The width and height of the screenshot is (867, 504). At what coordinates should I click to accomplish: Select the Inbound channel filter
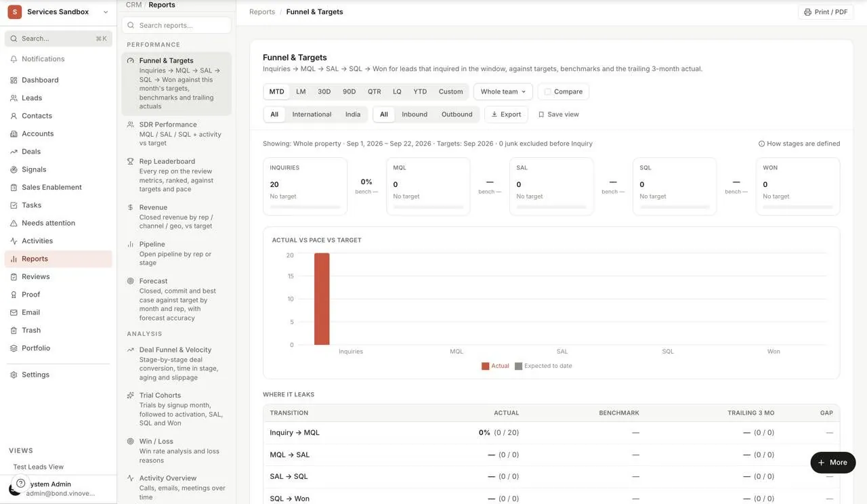point(415,114)
